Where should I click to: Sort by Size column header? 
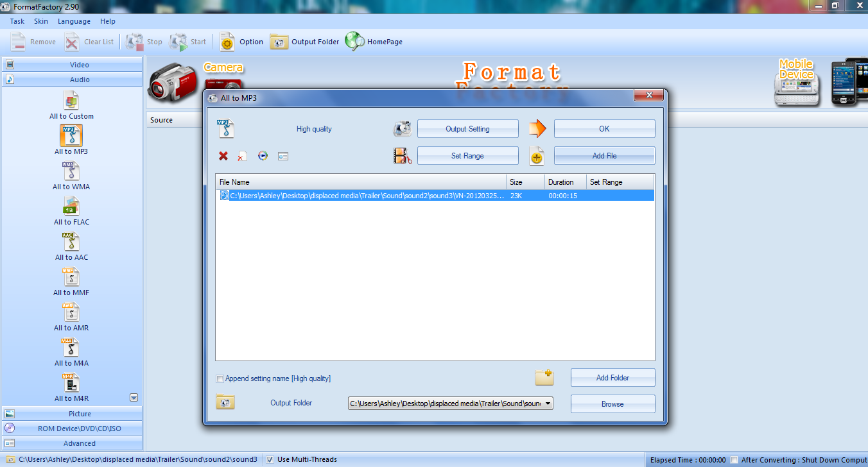pyautogui.click(x=526, y=182)
